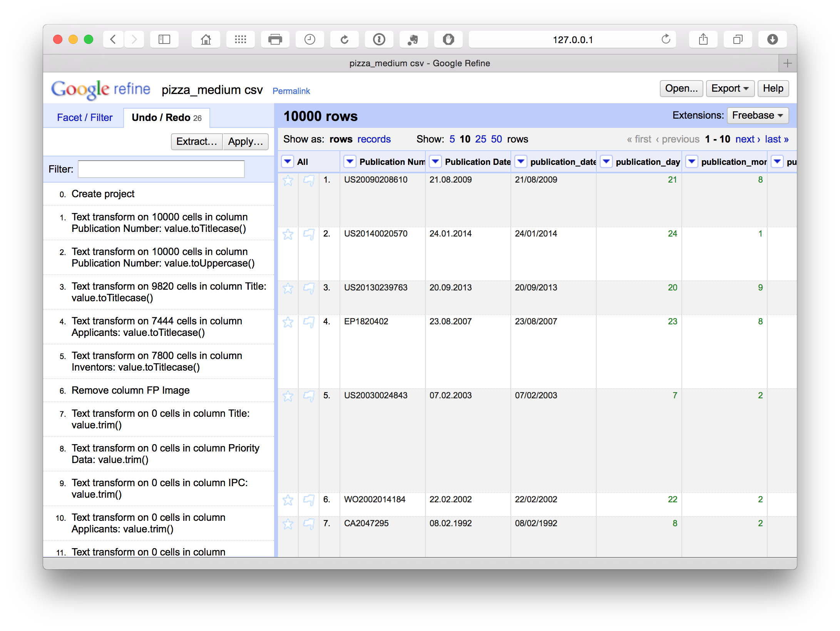Viewport: 840px width, 631px height.
Task: Click the toolbar refresh arrow icon
Action: point(345,39)
